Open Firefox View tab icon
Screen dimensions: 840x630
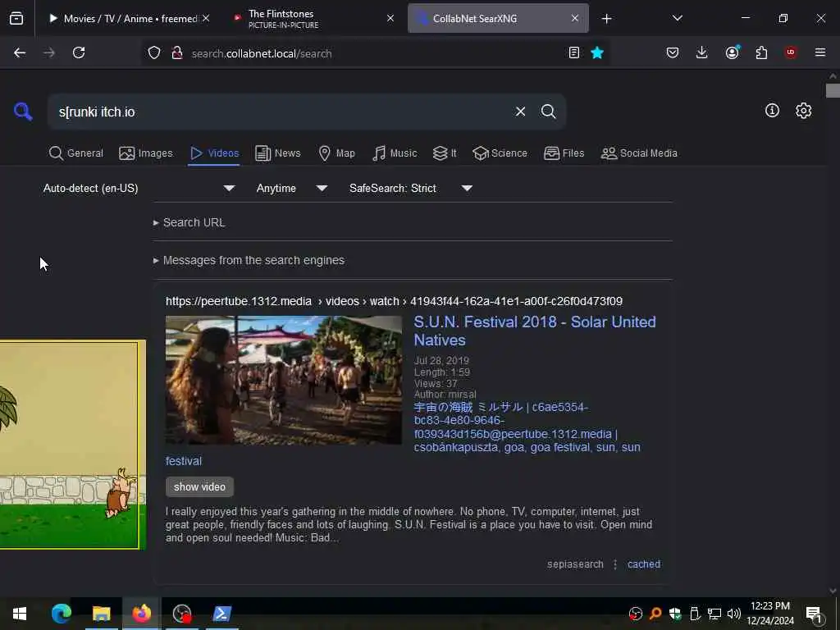click(x=16, y=18)
